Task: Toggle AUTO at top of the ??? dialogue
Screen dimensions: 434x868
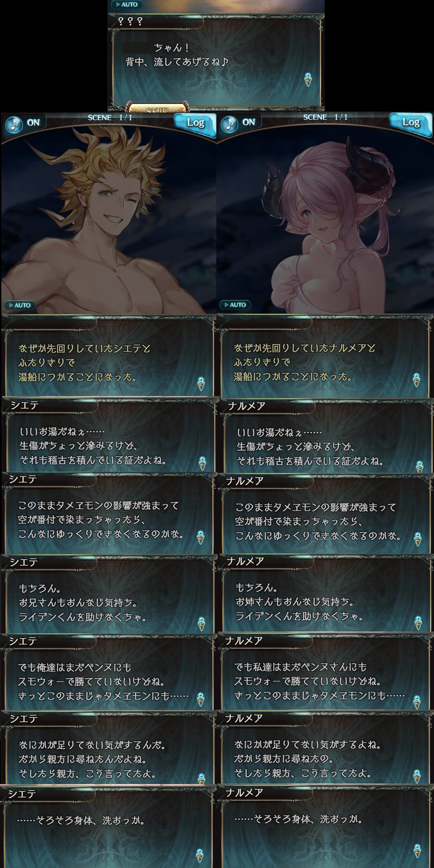Action: (x=127, y=5)
